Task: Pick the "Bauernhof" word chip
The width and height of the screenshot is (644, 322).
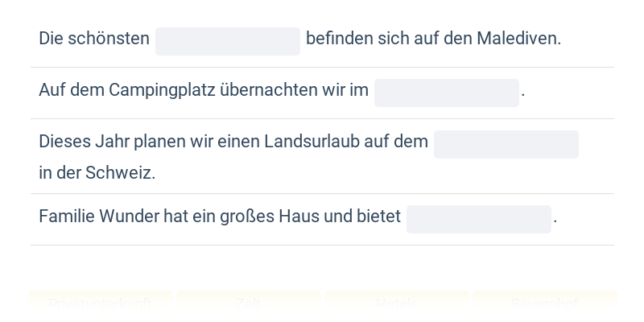Action: tap(545, 303)
